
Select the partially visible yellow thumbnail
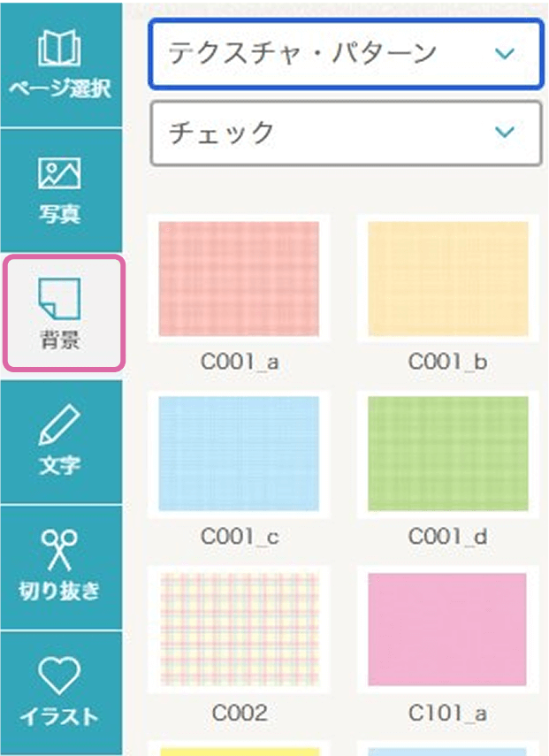click(239, 752)
